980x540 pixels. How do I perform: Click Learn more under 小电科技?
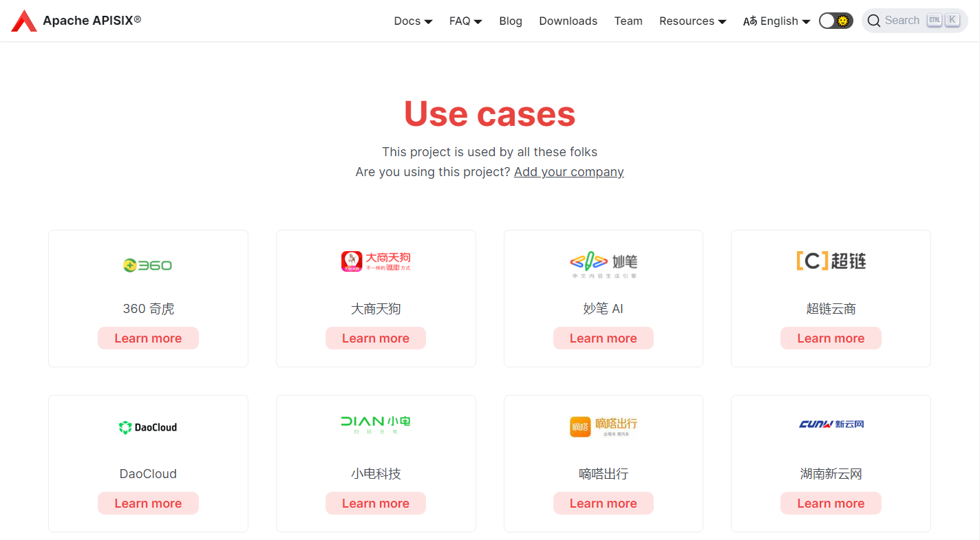pos(376,503)
